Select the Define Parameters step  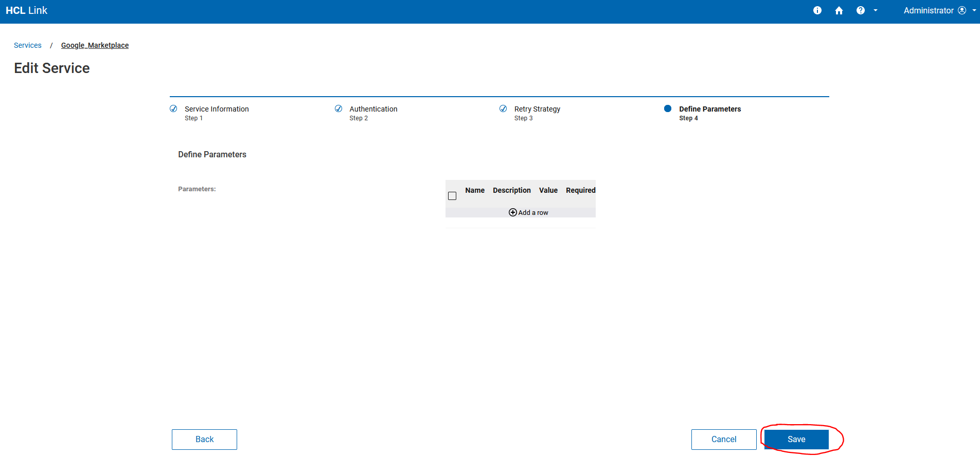click(x=710, y=113)
